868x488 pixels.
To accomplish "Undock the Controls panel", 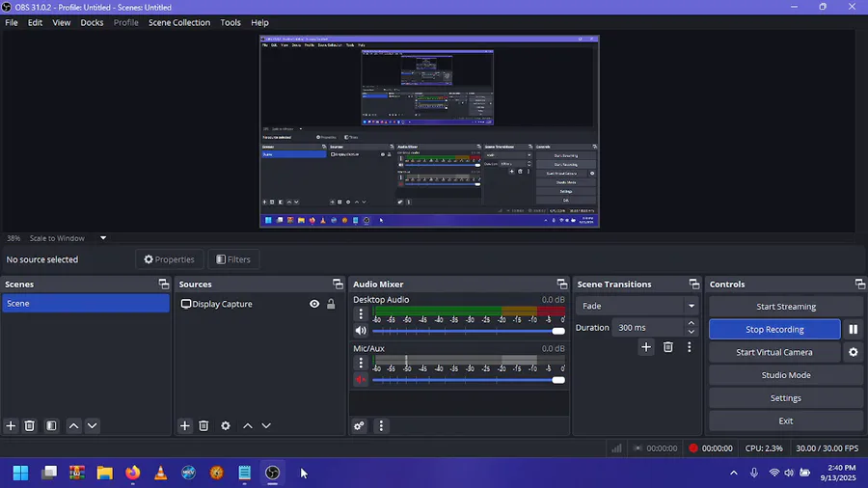I will pos(859,284).
